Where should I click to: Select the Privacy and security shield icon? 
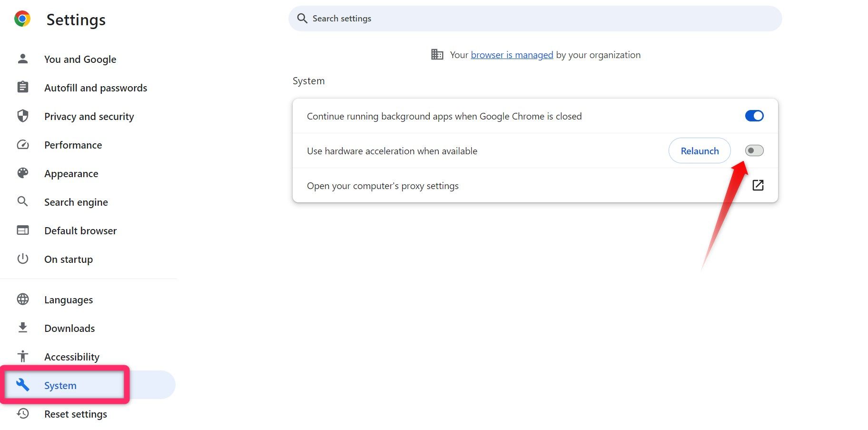click(23, 116)
